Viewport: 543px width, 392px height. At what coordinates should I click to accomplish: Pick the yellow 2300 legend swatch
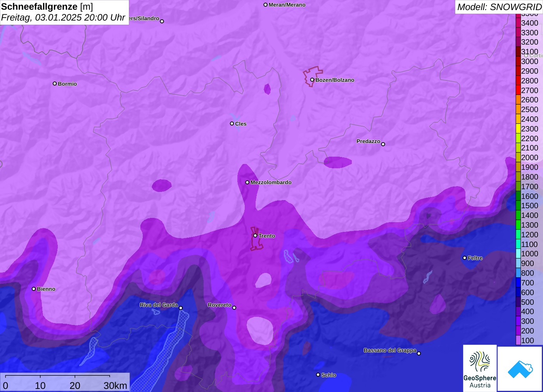pyautogui.click(x=518, y=129)
